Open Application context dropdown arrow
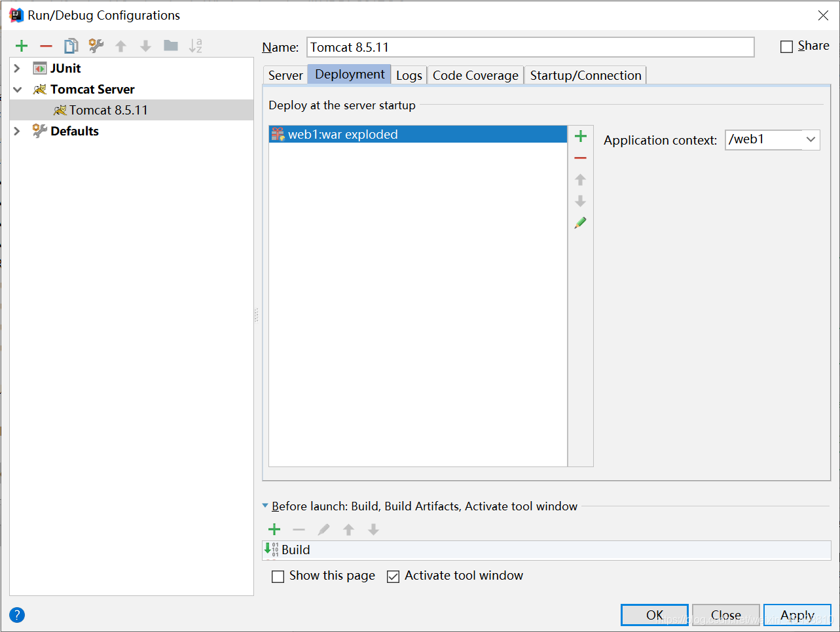This screenshot has height=632, width=840. tap(811, 139)
